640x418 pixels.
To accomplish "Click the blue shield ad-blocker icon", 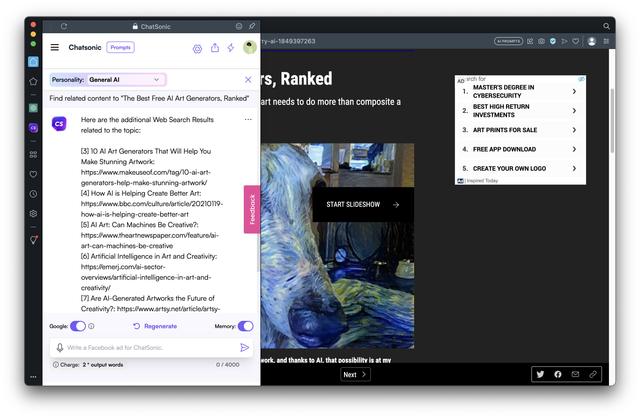I will (x=553, y=41).
